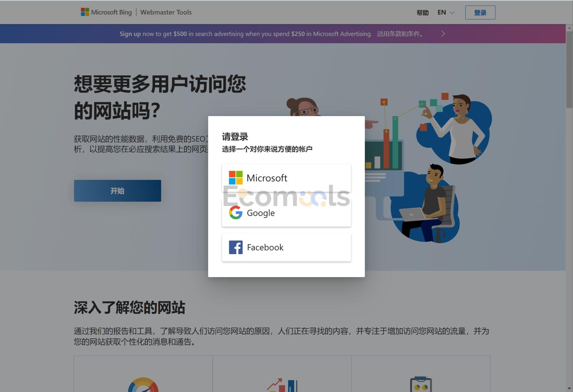The image size is (573, 392).
Task: Click the 开始 start button
Action: tap(118, 191)
